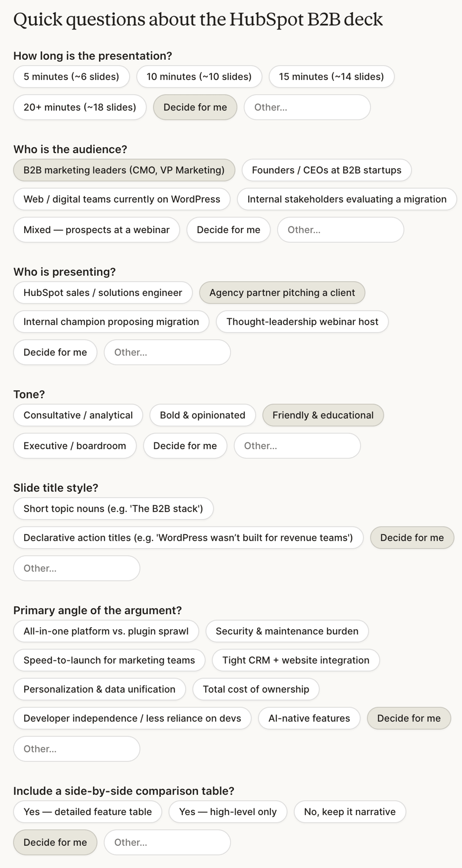Select 'Yes — detailed feature table' option
The height and width of the screenshot is (868, 462).
pos(87,812)
